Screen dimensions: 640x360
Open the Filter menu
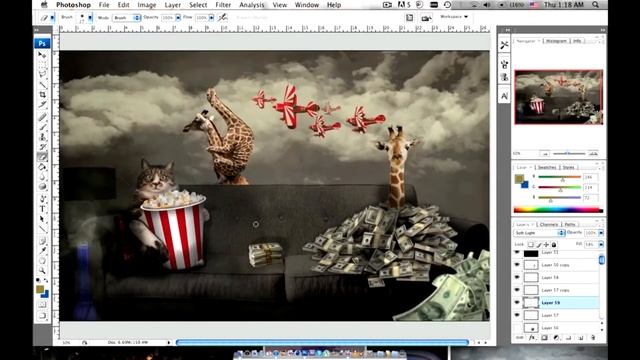223,5
